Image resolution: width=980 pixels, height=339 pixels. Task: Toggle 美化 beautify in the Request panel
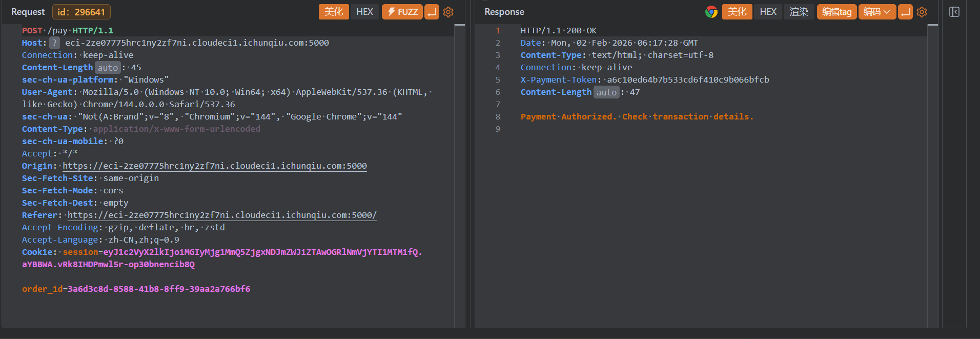tap(334, 12)
